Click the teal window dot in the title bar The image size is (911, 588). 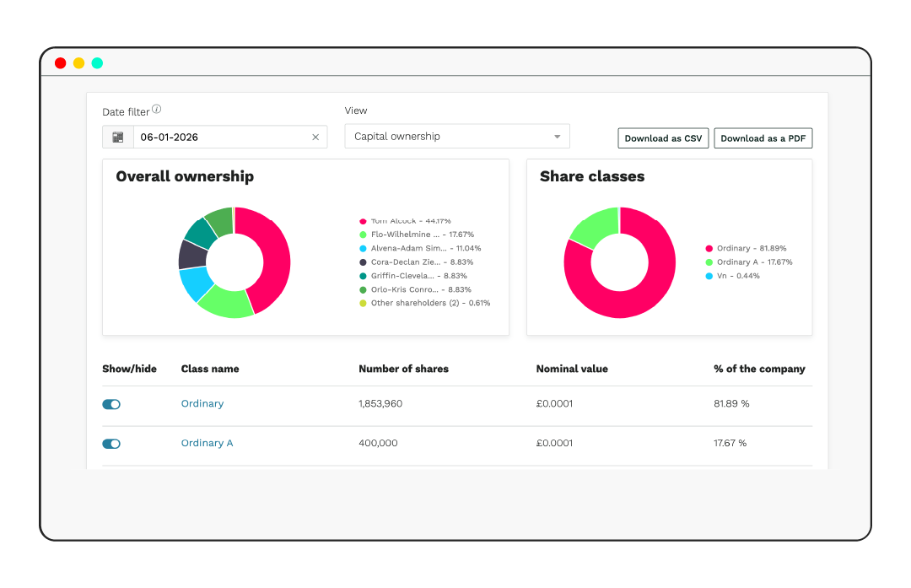(x=98, y=63)
